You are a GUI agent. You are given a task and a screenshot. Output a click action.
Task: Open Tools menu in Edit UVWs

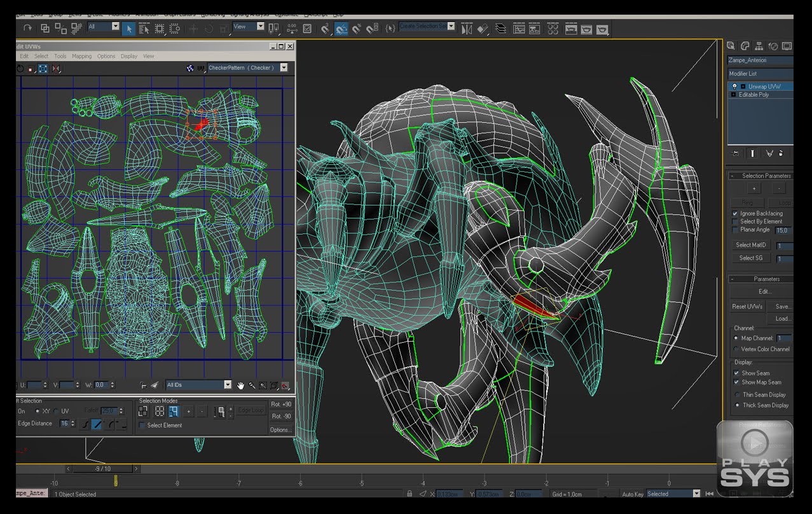coord(60,56)
